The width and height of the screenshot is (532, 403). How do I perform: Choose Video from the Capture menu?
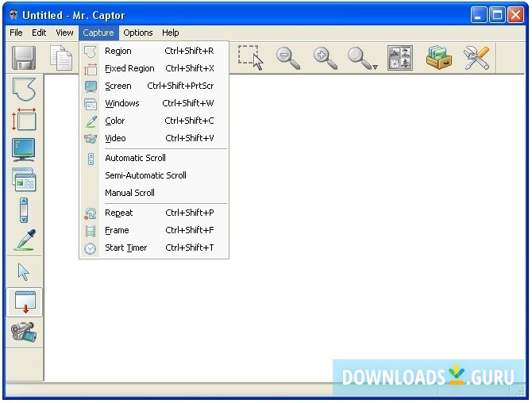pos(154,138)
